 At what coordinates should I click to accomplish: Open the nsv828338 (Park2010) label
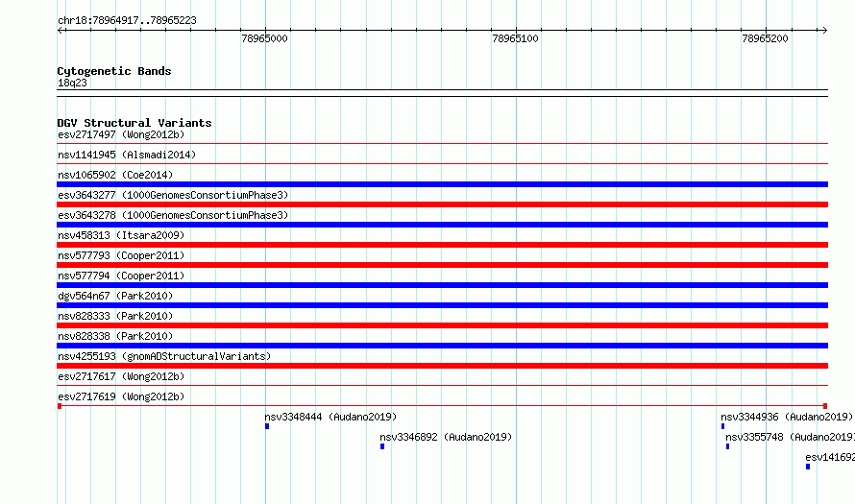(115, 336)
